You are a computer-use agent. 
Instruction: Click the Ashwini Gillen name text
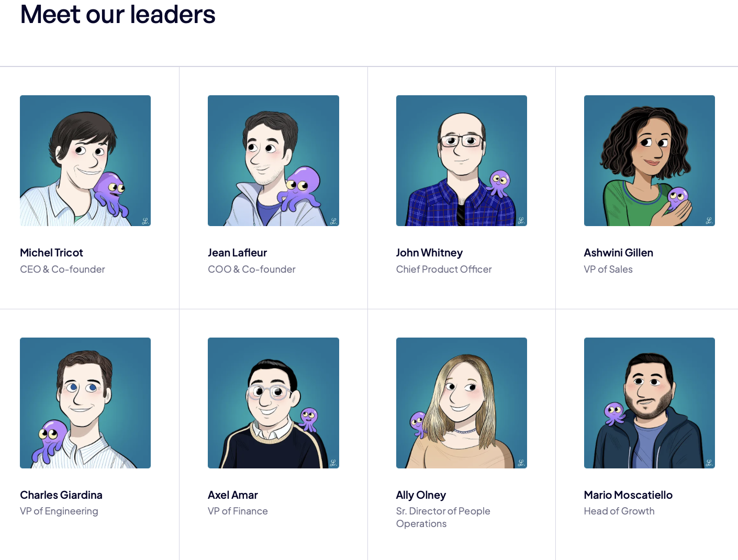(619, 253)
